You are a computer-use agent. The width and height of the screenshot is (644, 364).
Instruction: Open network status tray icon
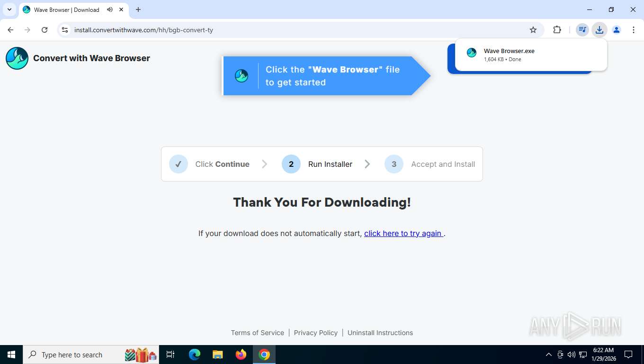[583, 355]
